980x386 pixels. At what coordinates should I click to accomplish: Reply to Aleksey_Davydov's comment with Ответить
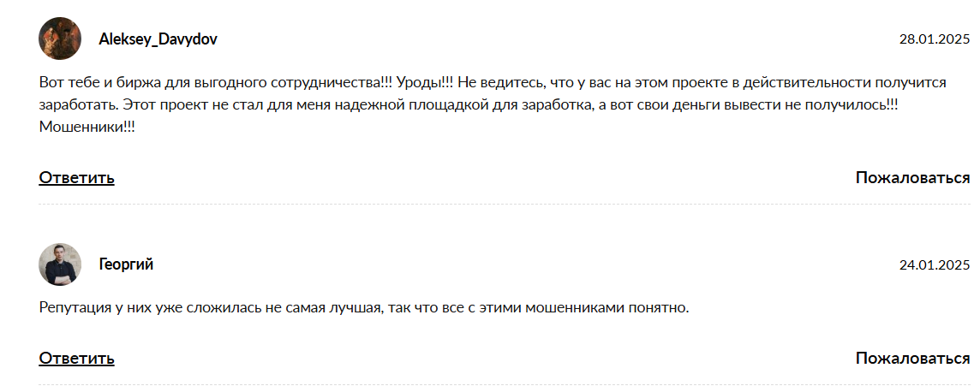pyautogui.click(x=76, y=178)
